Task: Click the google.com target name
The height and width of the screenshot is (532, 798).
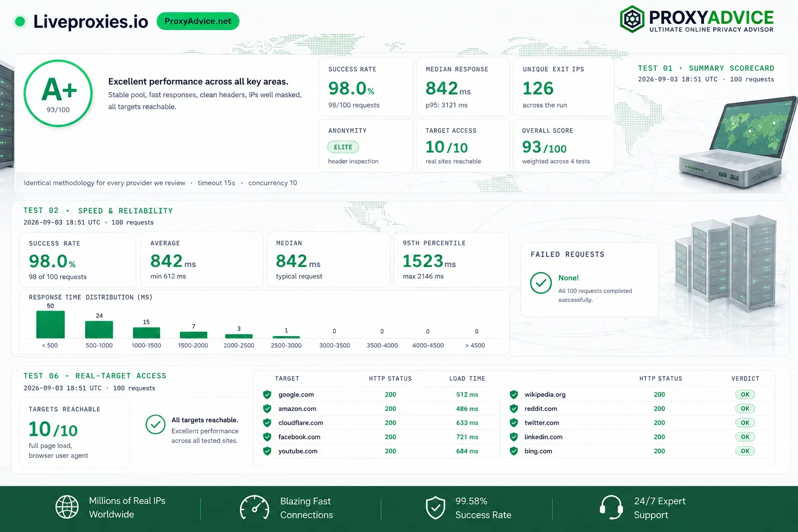Action: coord(296,394)
